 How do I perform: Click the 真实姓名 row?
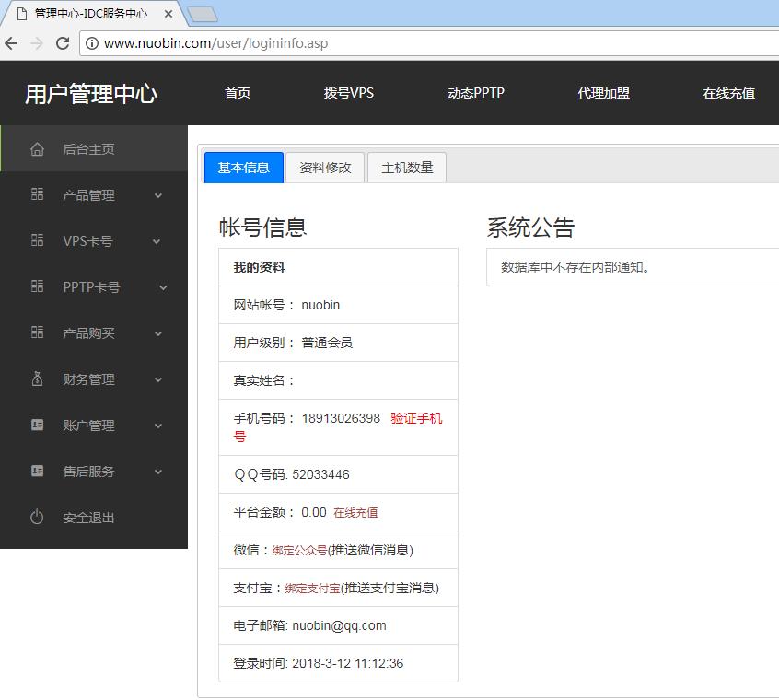tap(338, 380)
